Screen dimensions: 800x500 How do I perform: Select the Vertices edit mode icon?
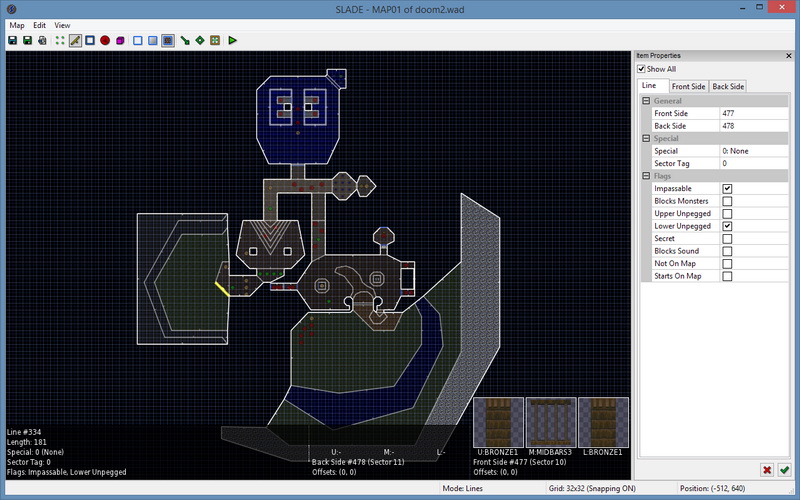[60, 41]
